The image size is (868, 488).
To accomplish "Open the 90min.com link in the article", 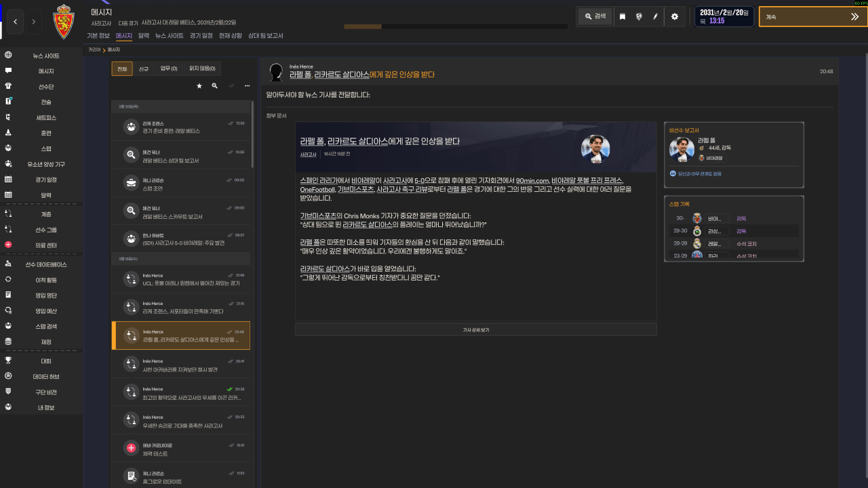I will pyautogui.click(x=532, y=181).
